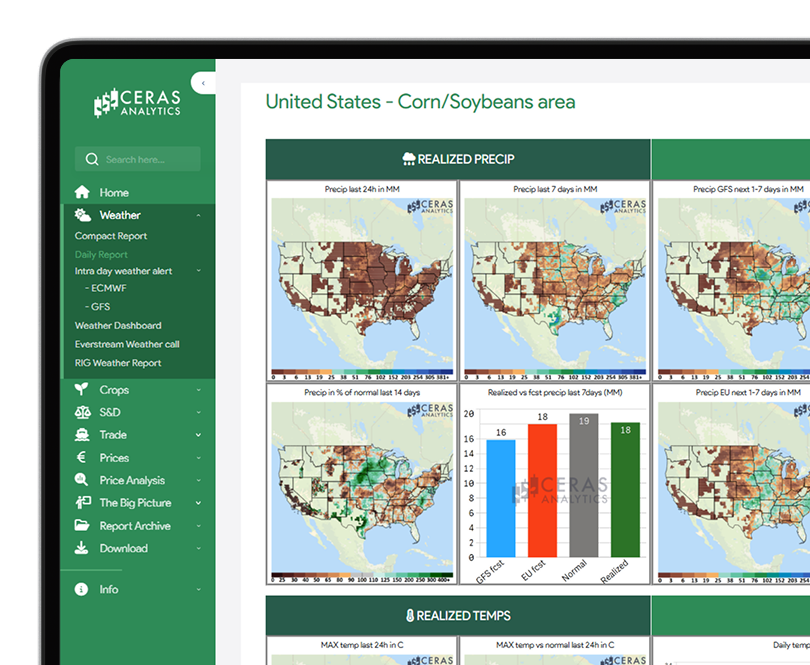The image size is (810, 665).
Task: Open Everstream Weather call link
Action: tap(127, 344)
